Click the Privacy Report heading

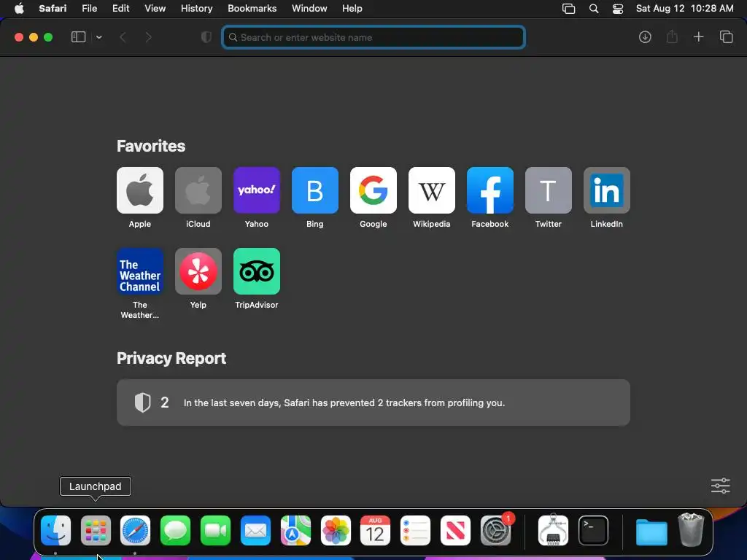click(171, 358)
